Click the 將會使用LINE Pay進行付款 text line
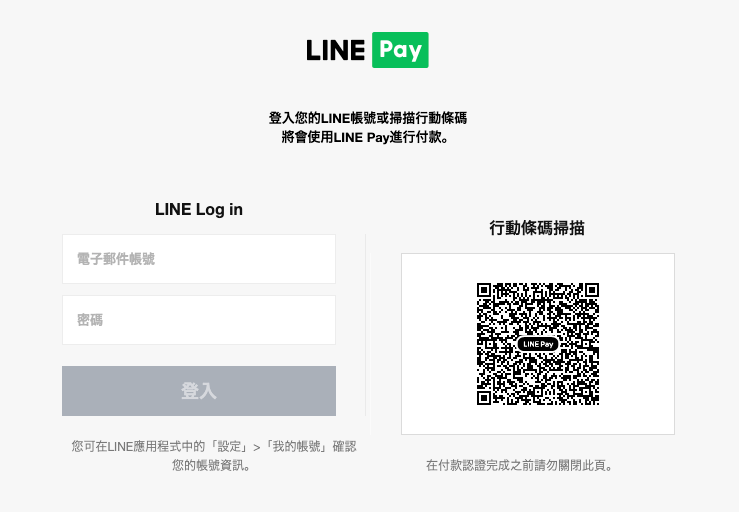This screenshot has width=739, height=512. [365, 137]
